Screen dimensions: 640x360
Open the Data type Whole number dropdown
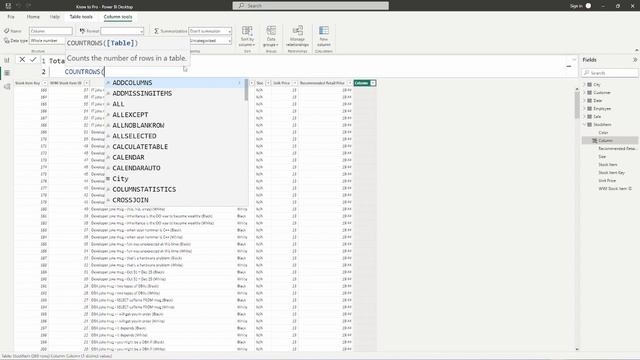(x=47, y=41)
